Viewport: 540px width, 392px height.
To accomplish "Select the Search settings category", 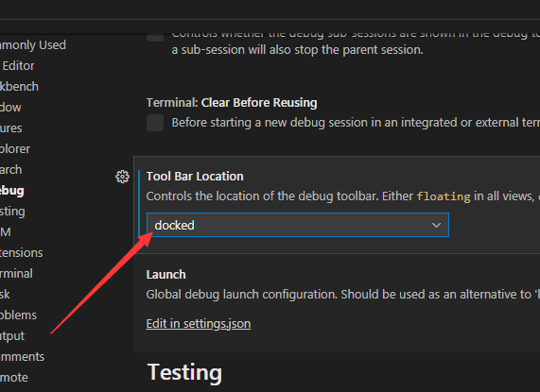I will point(11,169).
